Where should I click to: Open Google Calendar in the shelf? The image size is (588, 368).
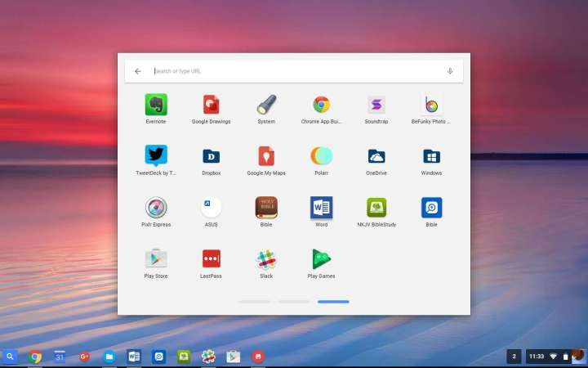60,357
